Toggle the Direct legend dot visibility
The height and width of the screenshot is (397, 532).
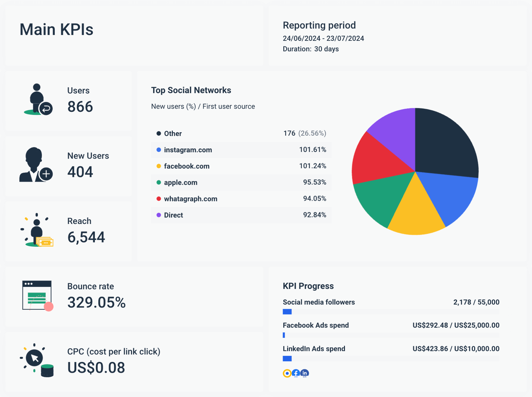point(158,215)
